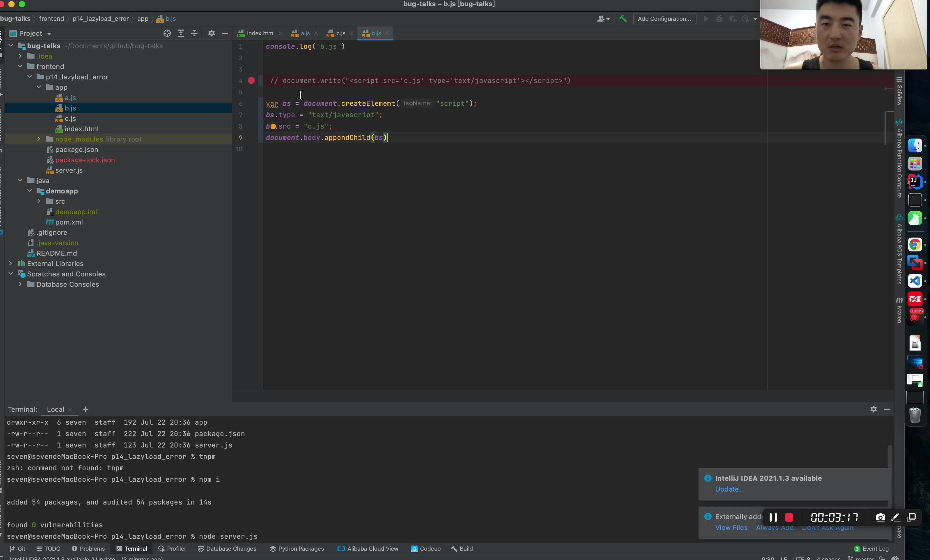Click the locate/select opened file target icon

click(167, 33)
